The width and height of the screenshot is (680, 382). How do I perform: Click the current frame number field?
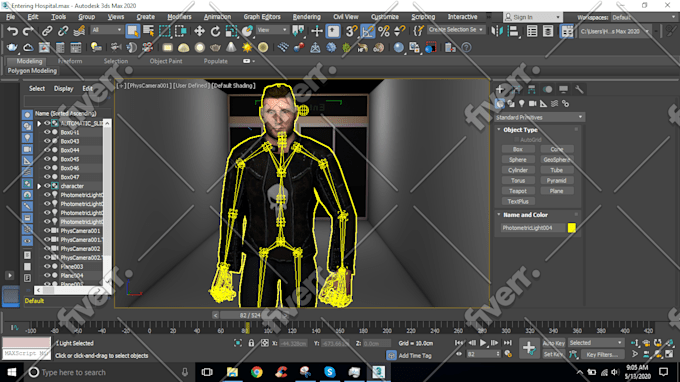(x=481, y=354)
